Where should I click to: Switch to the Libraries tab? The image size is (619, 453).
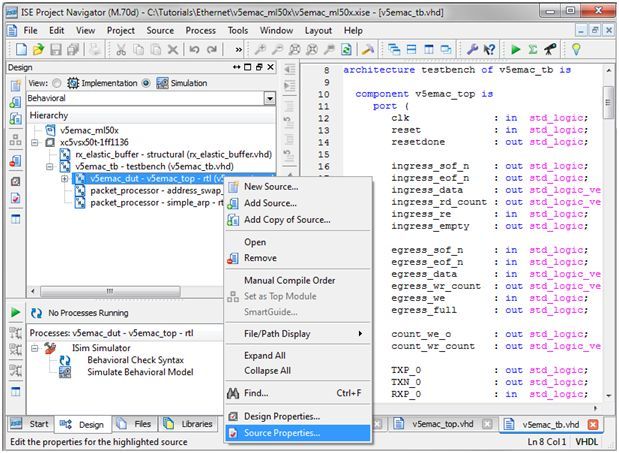click(188, 424)
